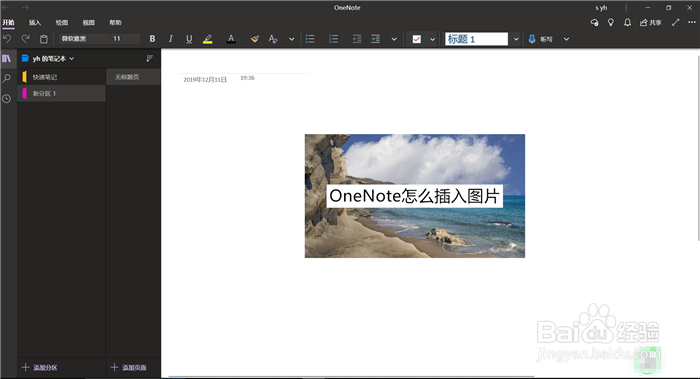The height and width of the screenshot is (379, 700).
Task: Undo the last action
Action: 7,39
